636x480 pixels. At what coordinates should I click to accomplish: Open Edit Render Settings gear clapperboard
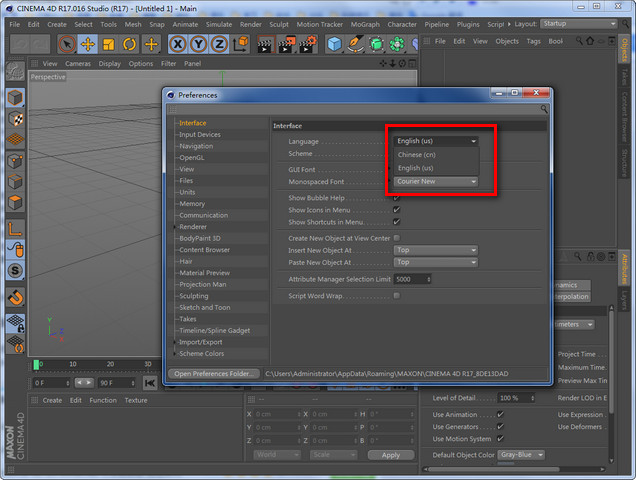[308, 44]
